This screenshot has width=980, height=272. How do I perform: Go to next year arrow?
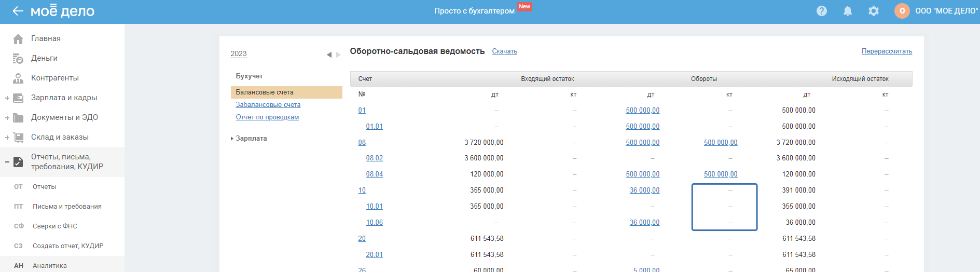pyautogui.click(x=338, y=55)
